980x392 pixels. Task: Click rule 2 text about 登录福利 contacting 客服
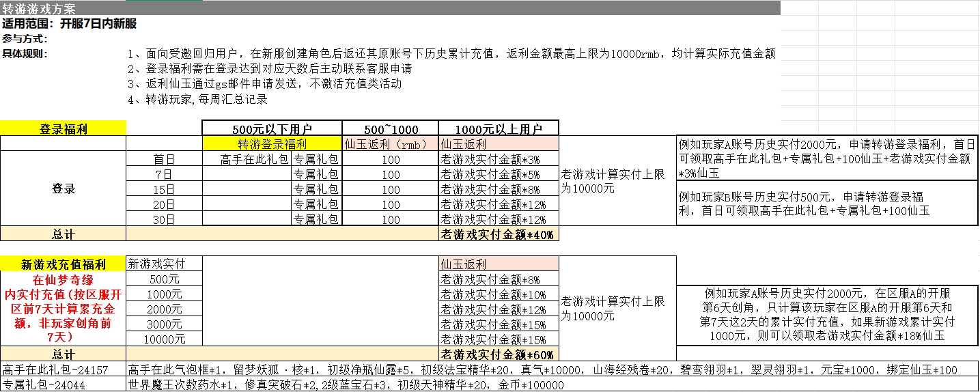(x=270, y=69)
